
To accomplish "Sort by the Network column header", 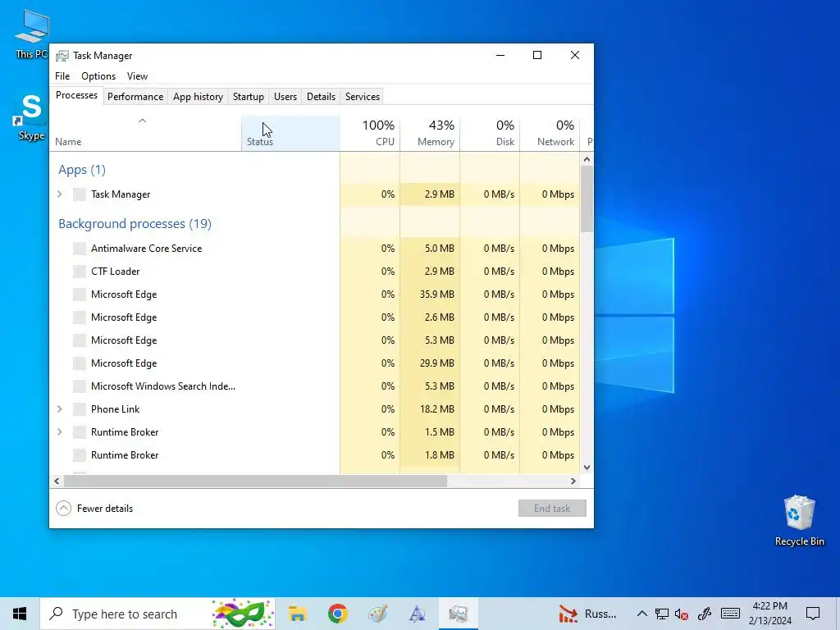I will point(550,134).
